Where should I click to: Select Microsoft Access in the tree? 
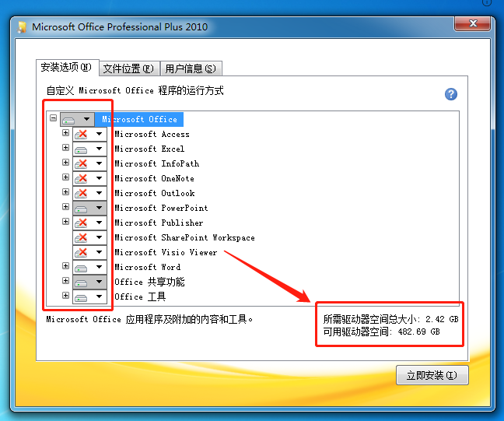click(x=152, y=134)
